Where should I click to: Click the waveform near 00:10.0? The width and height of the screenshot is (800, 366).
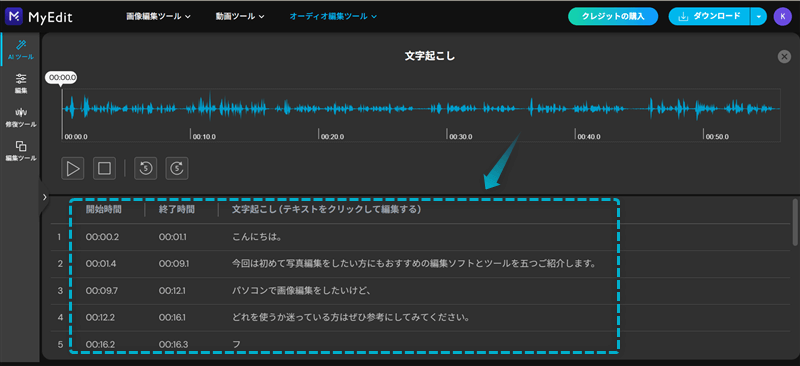click(x=191, y=108)
